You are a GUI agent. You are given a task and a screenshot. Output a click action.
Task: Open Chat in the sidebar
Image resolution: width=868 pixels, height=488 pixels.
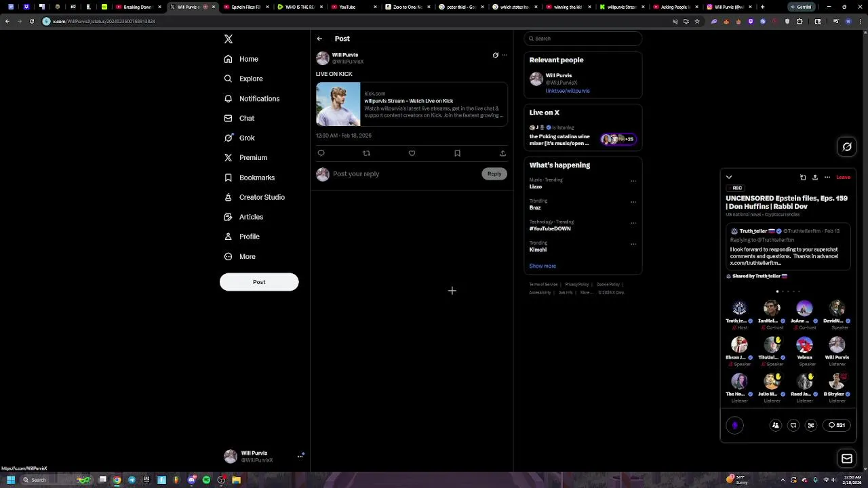point(239,118)
